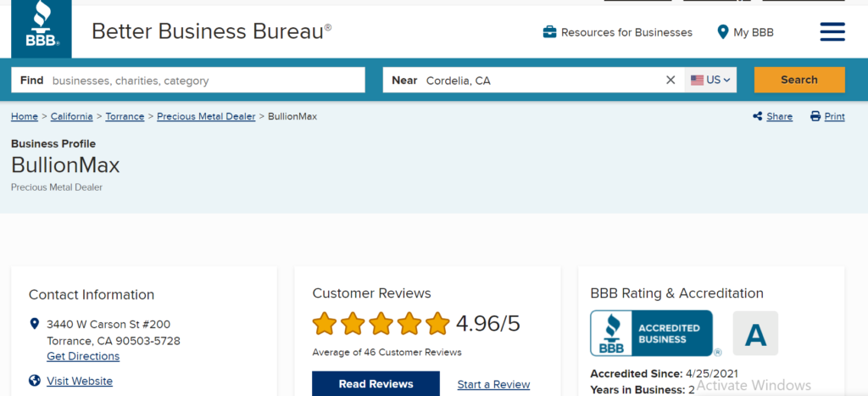Click the first review star
This screenshot has width=868, height=396.
[325, 323]
